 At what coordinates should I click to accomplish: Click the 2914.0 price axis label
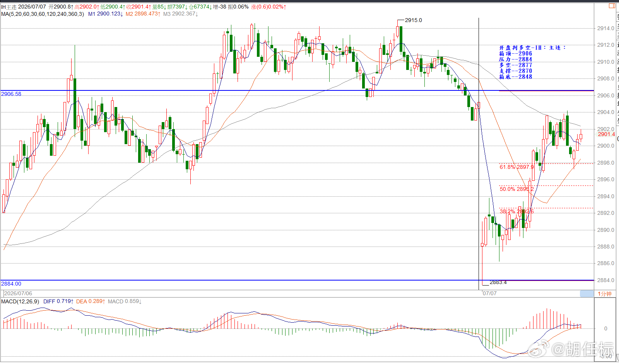(605, 28)
